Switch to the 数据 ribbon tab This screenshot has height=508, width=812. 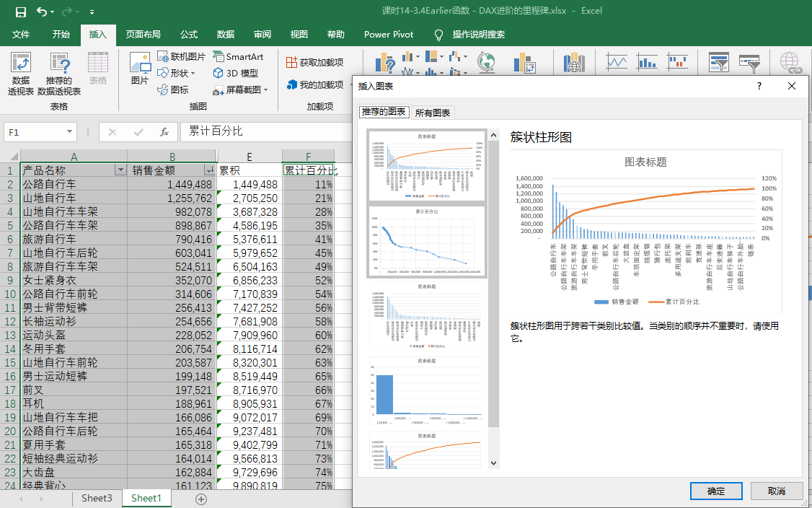[226, 34]
